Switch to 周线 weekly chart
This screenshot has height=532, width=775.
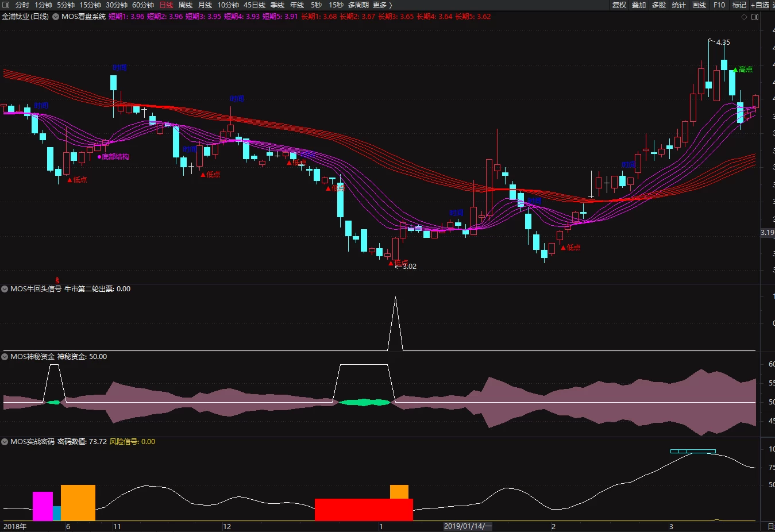coord(186,5)
